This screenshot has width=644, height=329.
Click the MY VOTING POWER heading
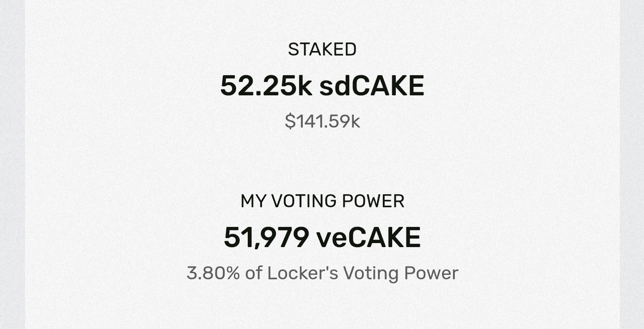(322, 201)
